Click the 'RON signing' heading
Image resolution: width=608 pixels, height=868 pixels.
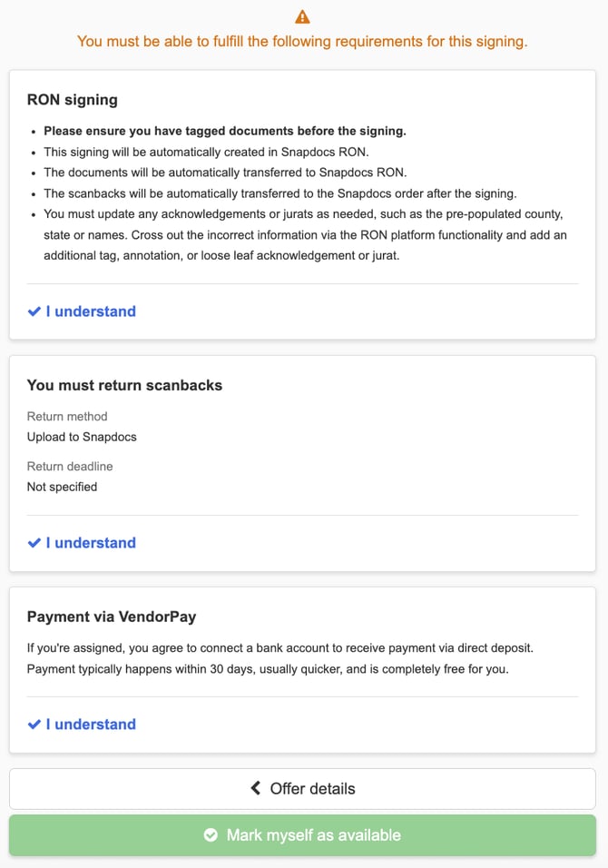[x=73, y=100]
